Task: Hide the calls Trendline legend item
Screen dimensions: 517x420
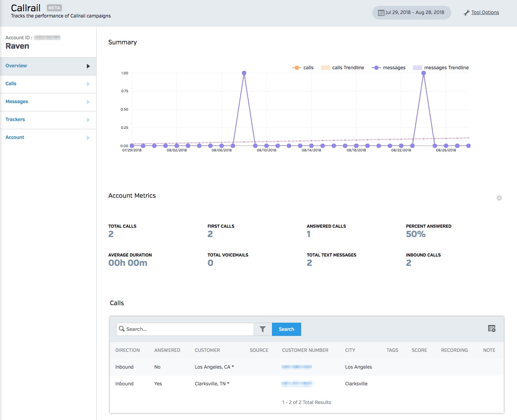Action: (x=343, y=68)
